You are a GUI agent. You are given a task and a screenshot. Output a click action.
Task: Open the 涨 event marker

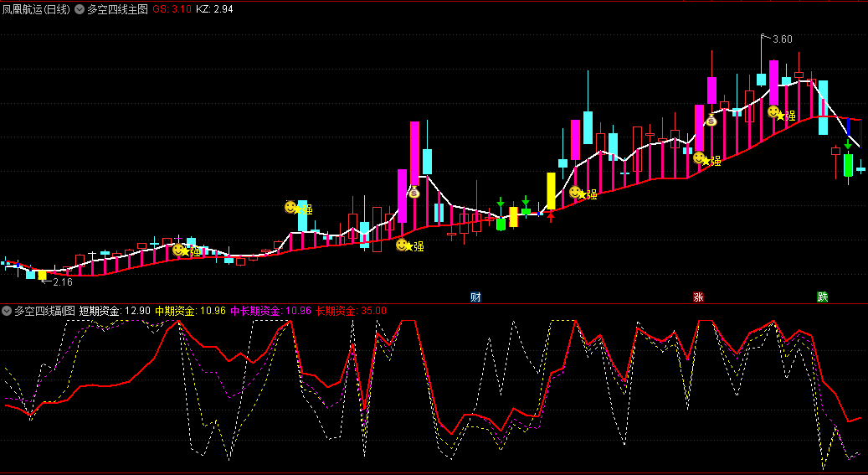(699, 297)
